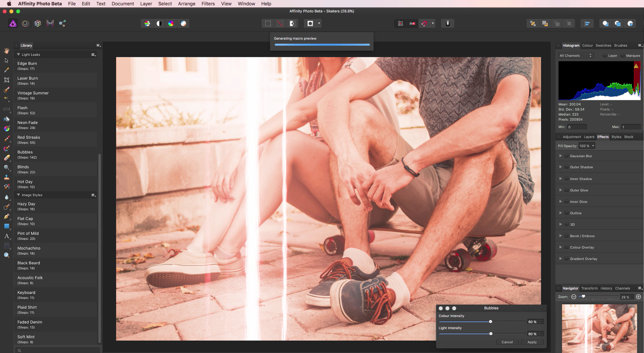Apply the Mochachino image style
644x353 pixels.
coord(56,251)
